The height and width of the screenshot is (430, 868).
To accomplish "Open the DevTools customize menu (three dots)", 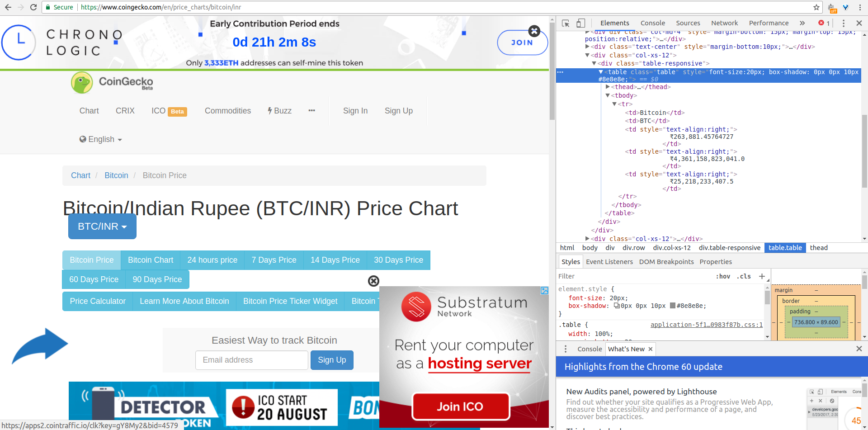I will click(843, 23).
